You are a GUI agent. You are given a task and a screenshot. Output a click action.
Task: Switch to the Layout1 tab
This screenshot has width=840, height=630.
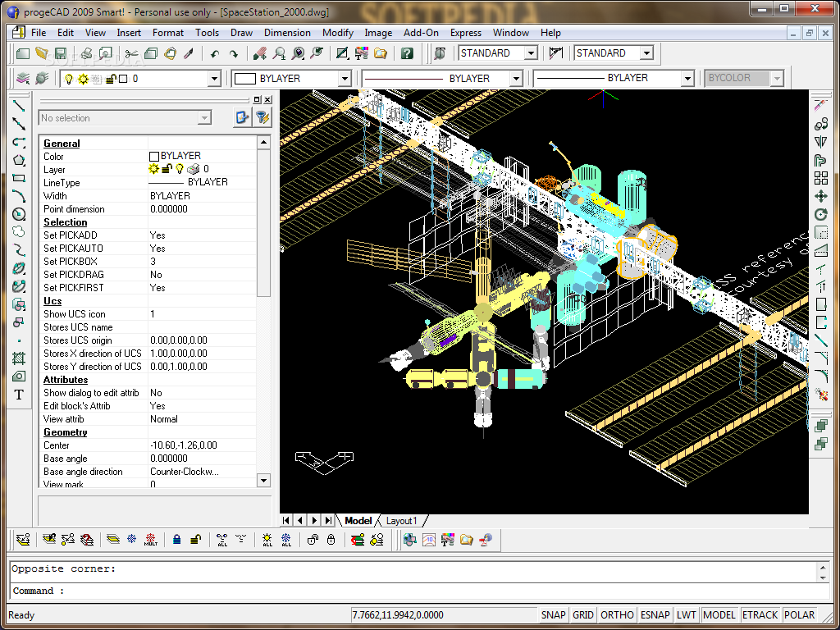click(x=401, y=521)
